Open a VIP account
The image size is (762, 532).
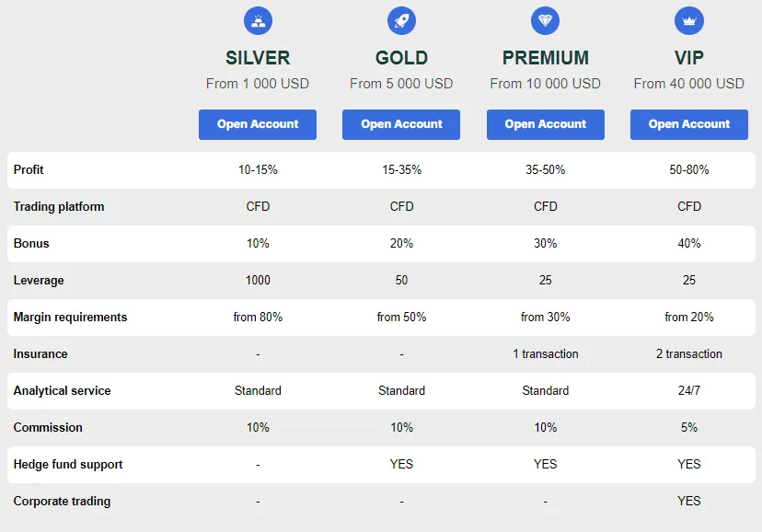tap(689, 124)
